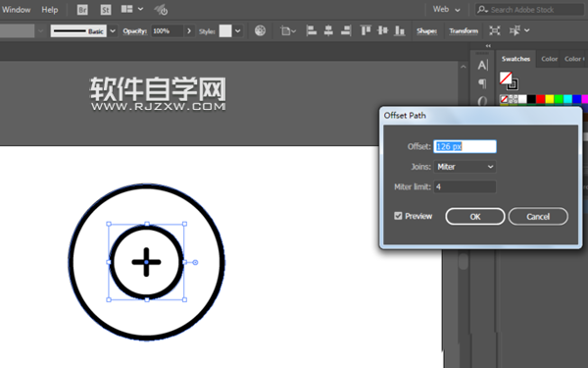Click Cancel in Offset Path dialog

(538, 217)
